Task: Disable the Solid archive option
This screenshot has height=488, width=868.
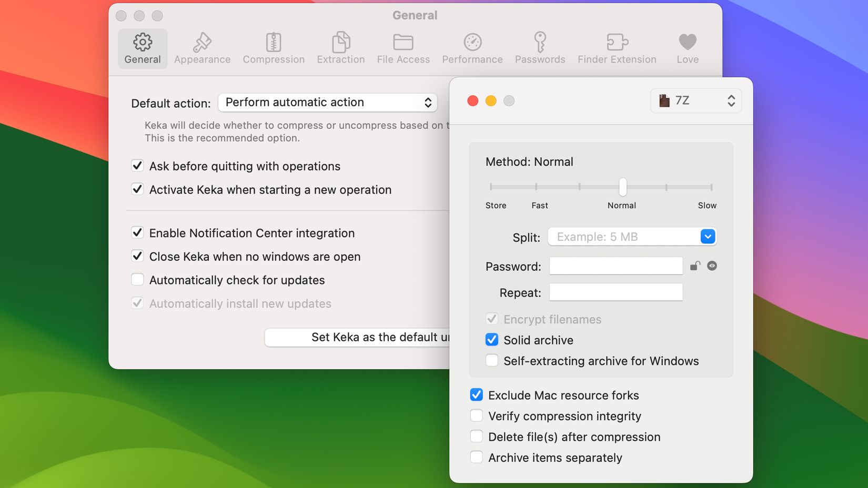Action: (491, 340)
